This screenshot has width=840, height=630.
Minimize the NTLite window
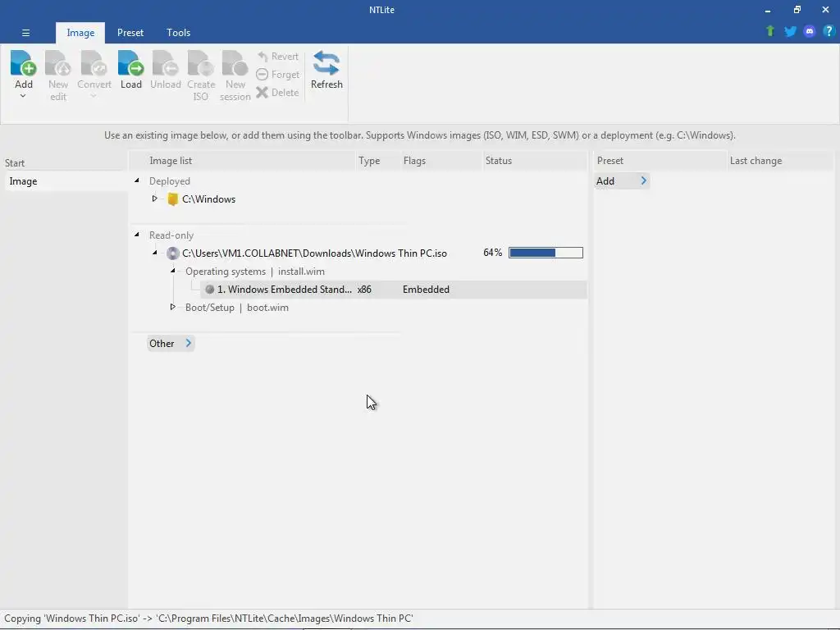pos(768,10)
